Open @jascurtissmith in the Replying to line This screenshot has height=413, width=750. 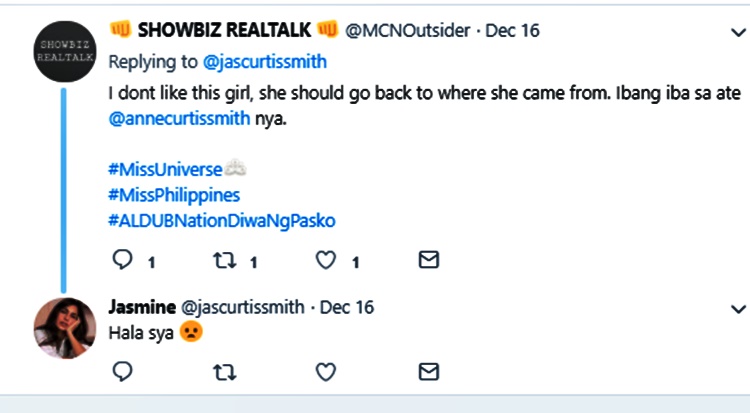pos(266,60)
